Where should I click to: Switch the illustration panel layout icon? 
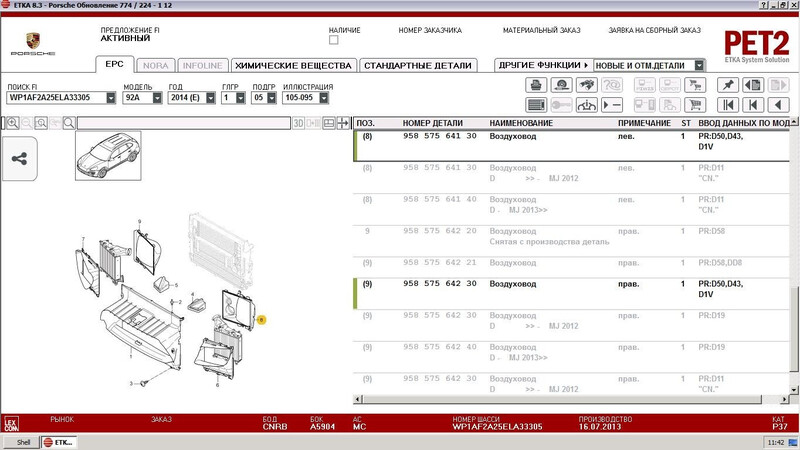[x=329, y=123]
